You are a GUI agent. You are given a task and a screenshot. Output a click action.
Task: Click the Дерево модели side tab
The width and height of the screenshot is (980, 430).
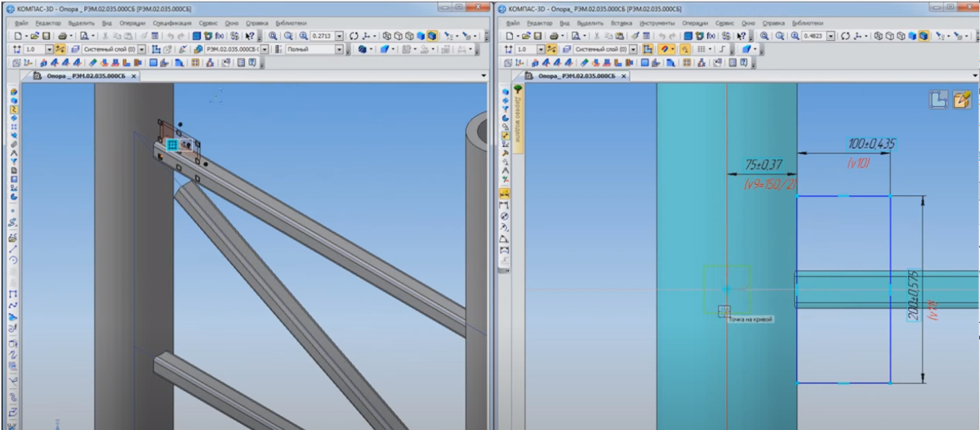[x=518, y=120]
